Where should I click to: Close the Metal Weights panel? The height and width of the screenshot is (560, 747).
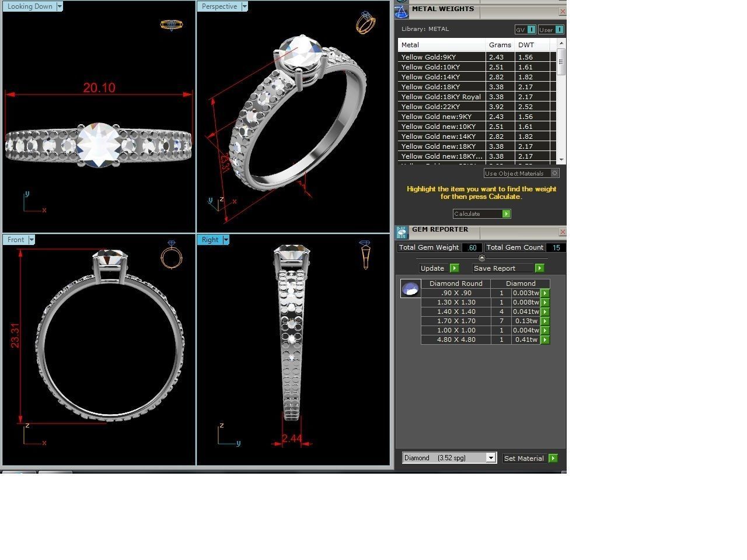point(563,11)
